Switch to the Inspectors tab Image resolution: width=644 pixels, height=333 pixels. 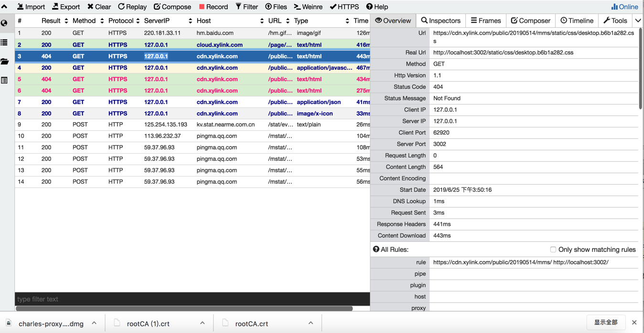pyautogui.click(x=441, y=21)
